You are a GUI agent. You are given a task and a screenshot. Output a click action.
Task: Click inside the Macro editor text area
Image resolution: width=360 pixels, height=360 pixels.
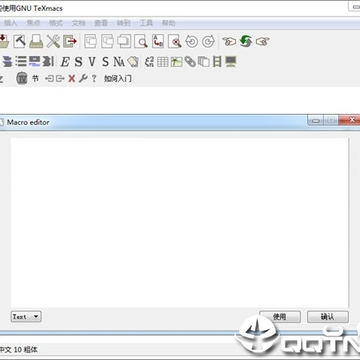click(x=180, y=223)
